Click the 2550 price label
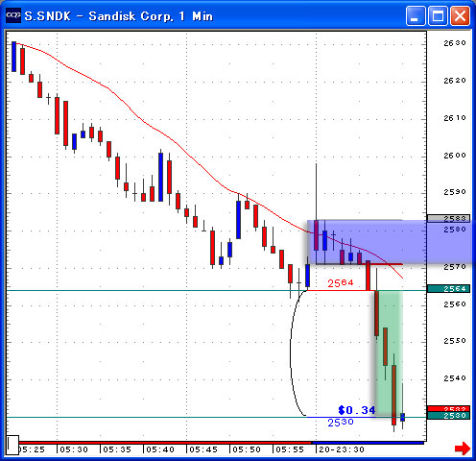 click(455, 341)
